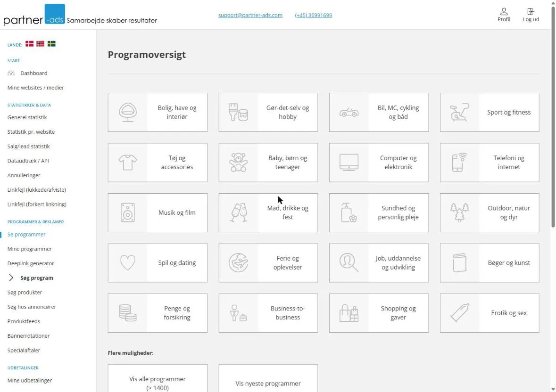Screen dimensions: 556x392
Task: Click the phone icon for Telefoni og internet
Action: pos(459,163)
